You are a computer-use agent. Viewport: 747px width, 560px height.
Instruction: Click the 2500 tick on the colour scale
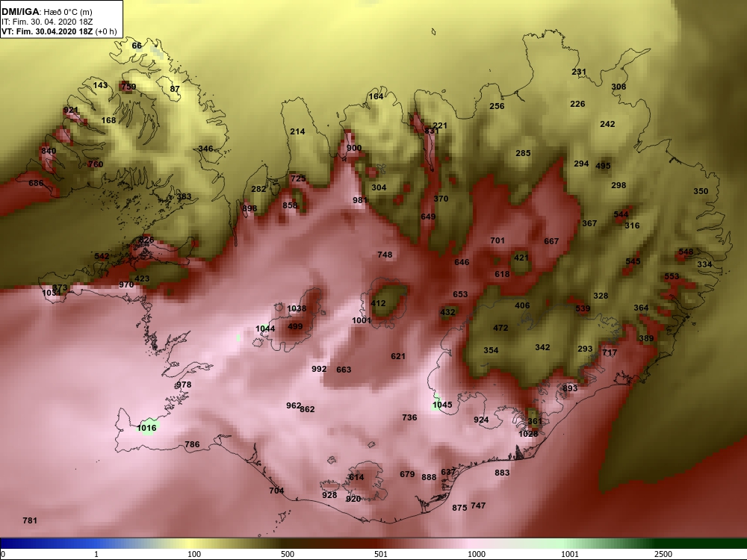point(663,554)
